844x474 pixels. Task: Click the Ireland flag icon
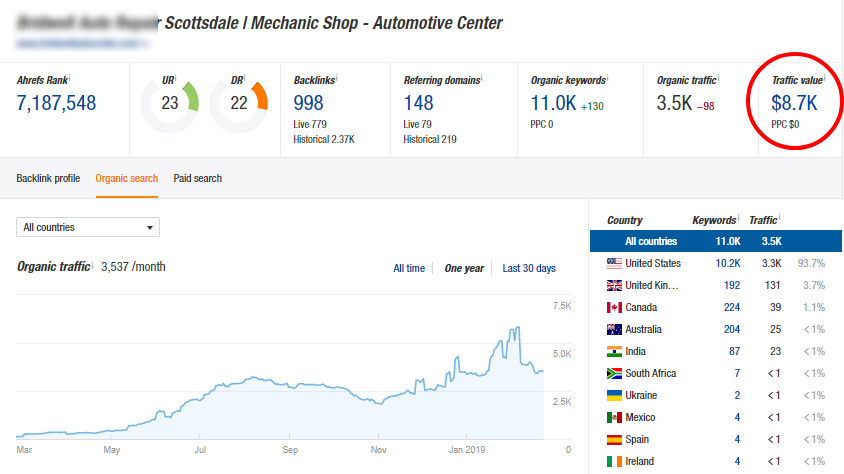[x=614, y=462]
